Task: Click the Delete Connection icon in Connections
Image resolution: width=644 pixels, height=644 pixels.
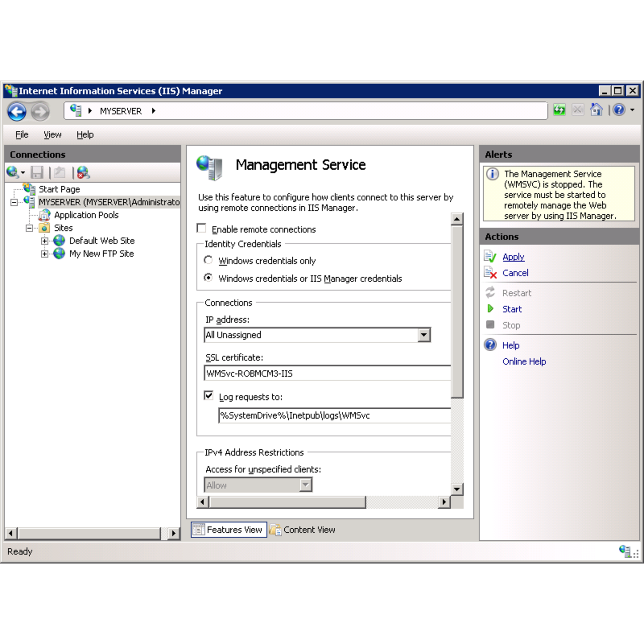Action: click(84, 173)
